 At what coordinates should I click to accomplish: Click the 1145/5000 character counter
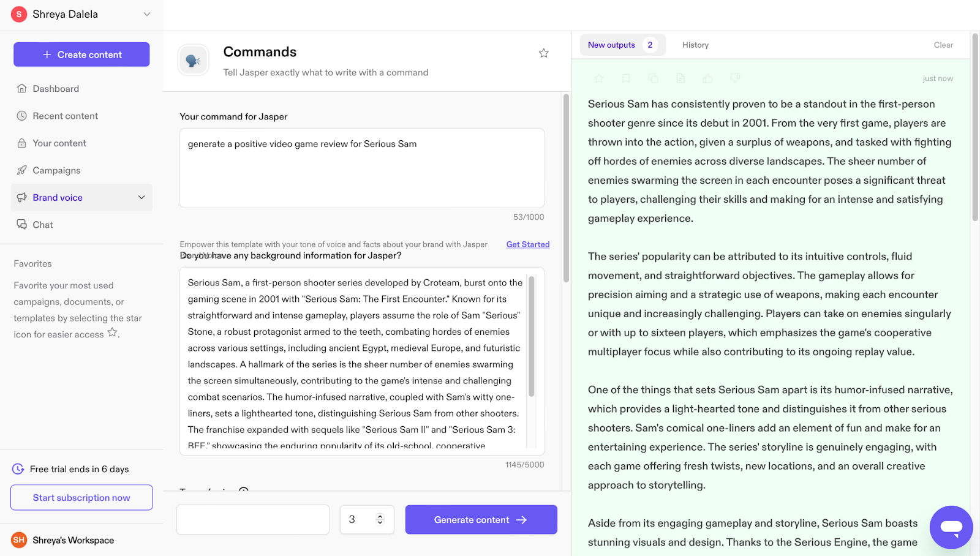point(525,465)
